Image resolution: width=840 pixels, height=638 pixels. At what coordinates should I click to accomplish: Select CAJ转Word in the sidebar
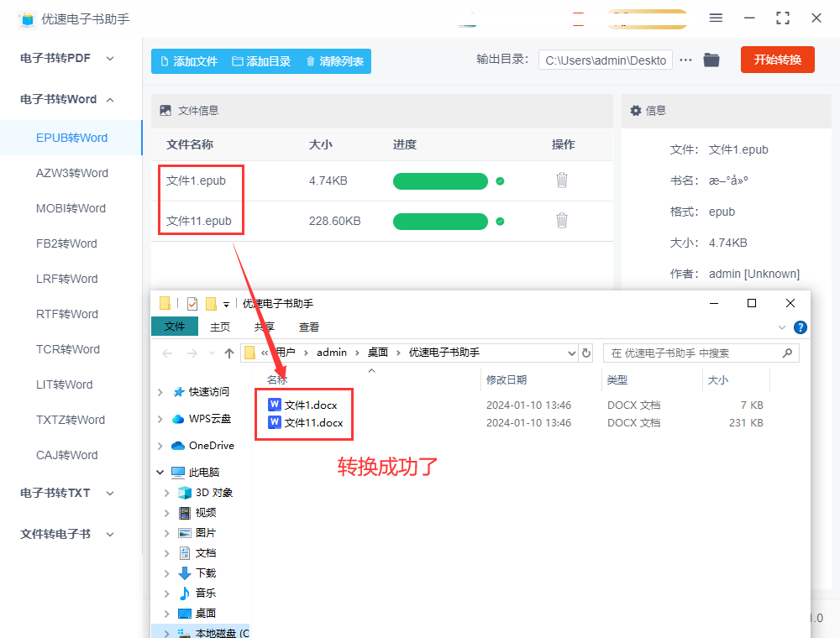point(67,456)
